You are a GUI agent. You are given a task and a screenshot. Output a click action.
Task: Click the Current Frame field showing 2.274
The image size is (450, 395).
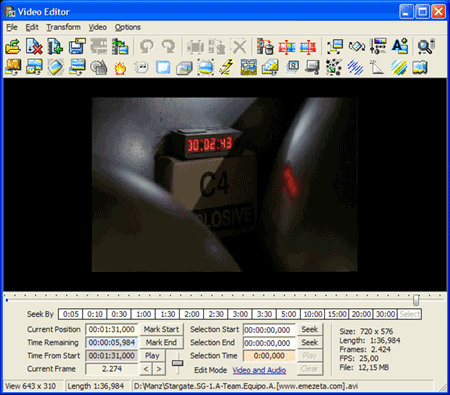tap(111, 369)
